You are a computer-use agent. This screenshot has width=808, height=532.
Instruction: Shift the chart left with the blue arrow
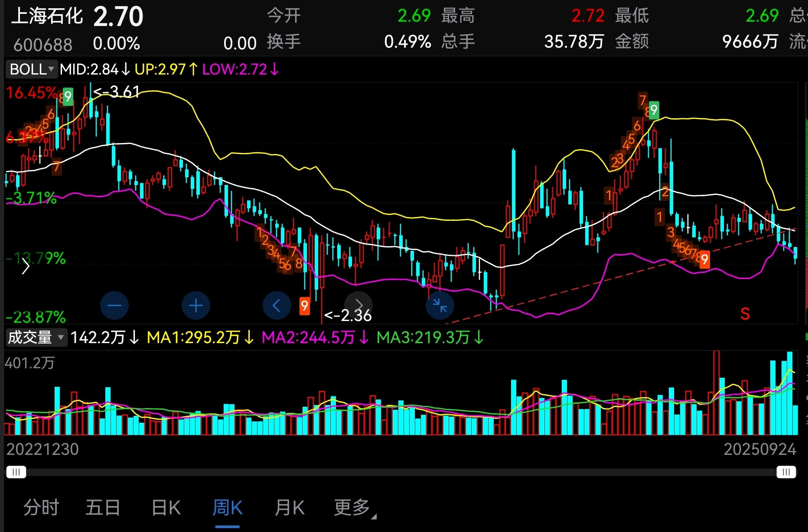[277, 306]
